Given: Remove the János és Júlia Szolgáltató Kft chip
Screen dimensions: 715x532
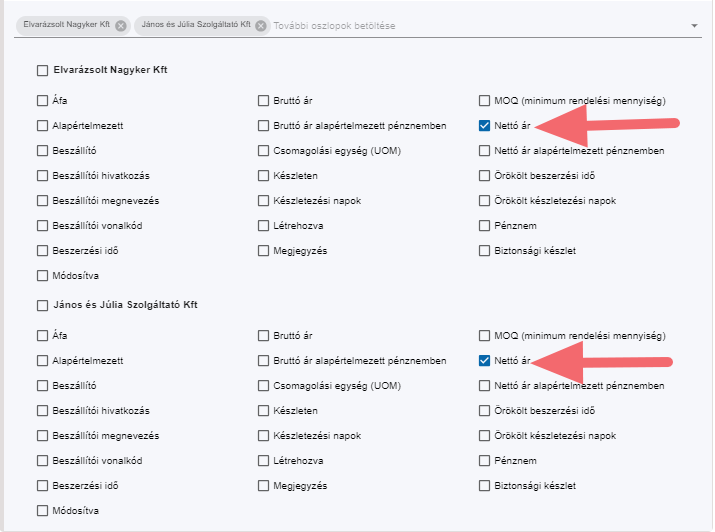Looking at the screenshot, I should click(261, 25).
